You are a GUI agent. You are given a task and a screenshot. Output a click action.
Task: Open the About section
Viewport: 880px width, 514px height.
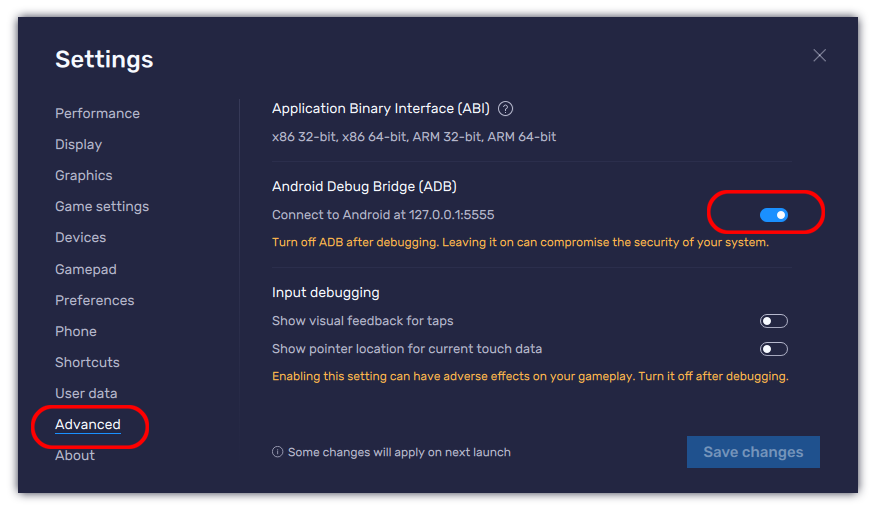tap(75, 456)
